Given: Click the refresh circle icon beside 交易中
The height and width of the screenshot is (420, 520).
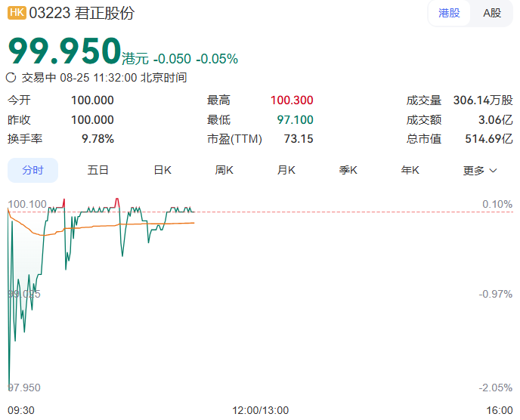Looking at the screenshot, I should (11, 78).
